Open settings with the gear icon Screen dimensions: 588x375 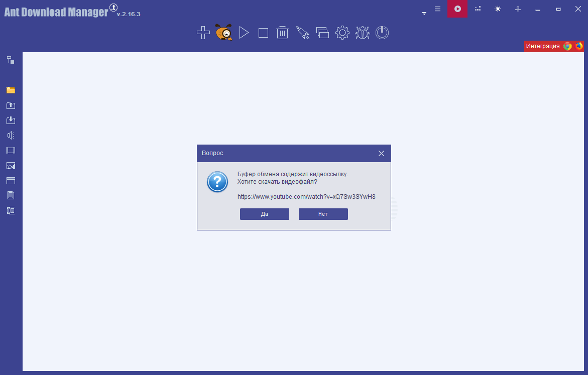[x=342, y=33]
